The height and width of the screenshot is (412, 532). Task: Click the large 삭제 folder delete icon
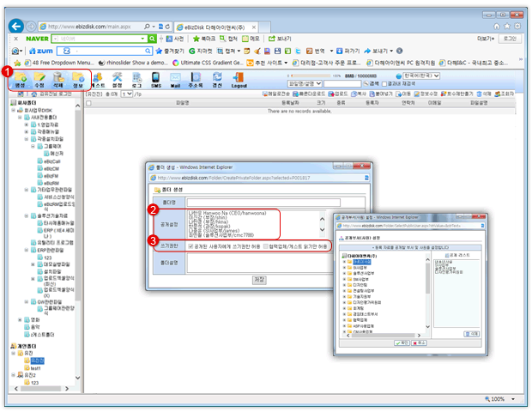58,80
